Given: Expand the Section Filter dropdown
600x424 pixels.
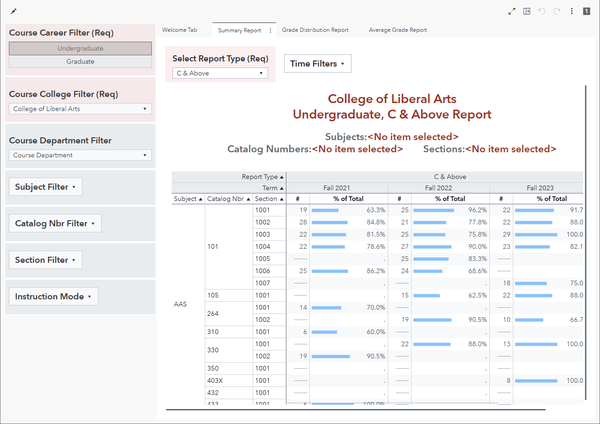Looking at the screenshot, I should 46,260.
